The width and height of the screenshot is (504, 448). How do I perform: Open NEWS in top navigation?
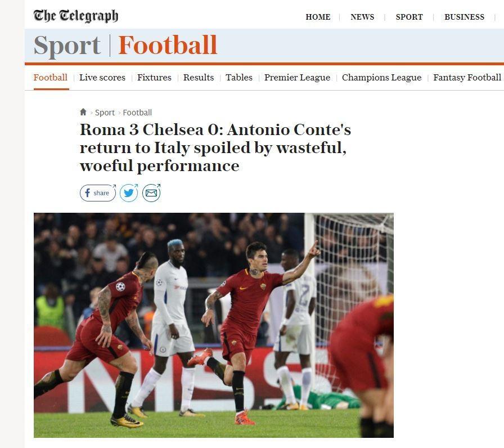[362, 17]
